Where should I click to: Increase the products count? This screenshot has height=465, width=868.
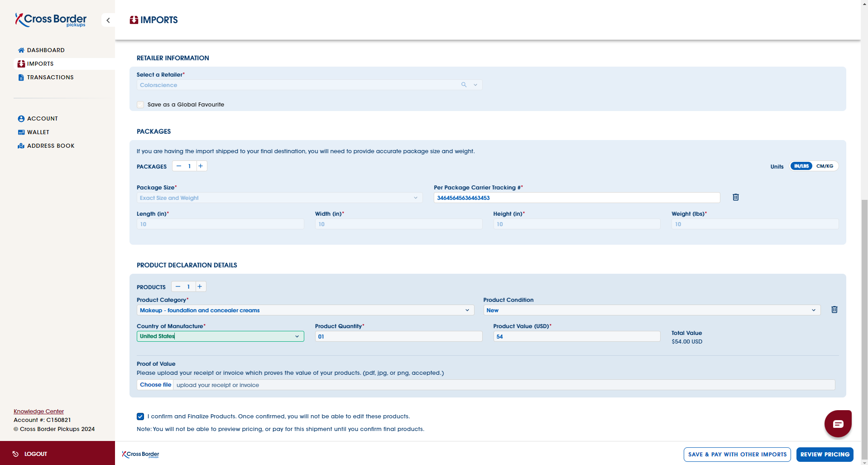click(x=200, y=286)
